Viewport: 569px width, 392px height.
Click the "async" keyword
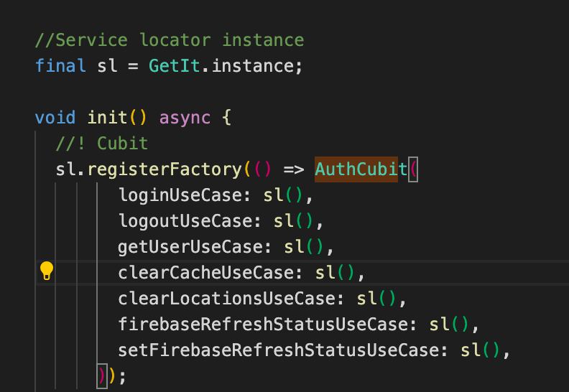pyautogui.click(x=185, y=118)
